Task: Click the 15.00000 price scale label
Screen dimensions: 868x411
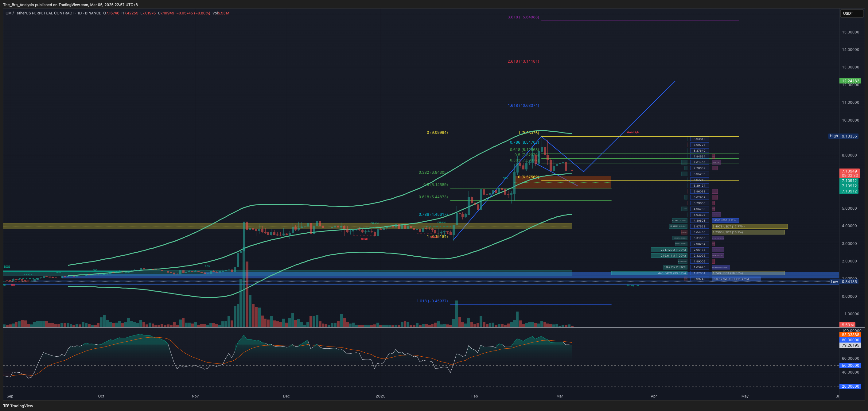Action: tap(850, 32)
